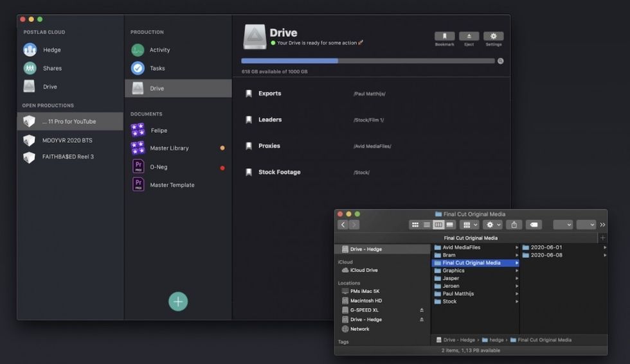Open Hedge in Postlab Cloud sidebar
The height and width of the screenshot is (364, 630).
coord(51,50)
